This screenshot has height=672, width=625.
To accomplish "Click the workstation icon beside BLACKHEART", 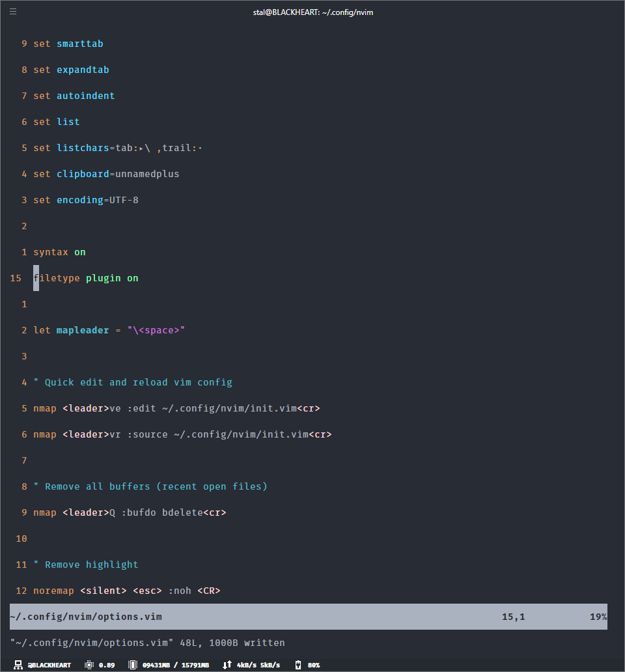I will 18,665.
